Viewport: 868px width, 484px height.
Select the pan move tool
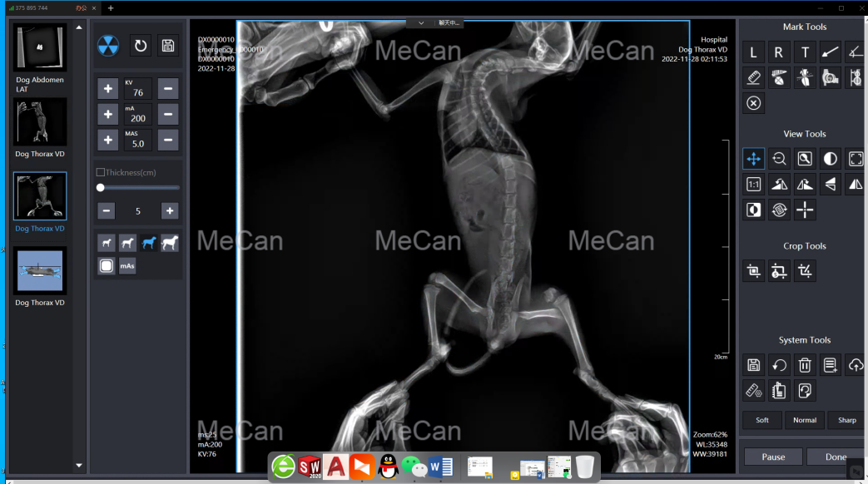(753, 160)
